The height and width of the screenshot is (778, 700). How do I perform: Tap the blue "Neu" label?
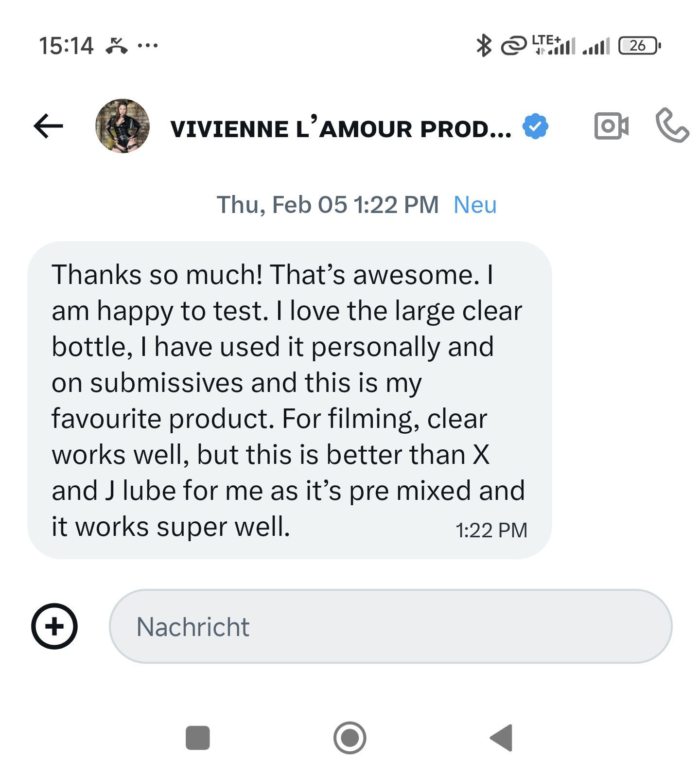475,205
